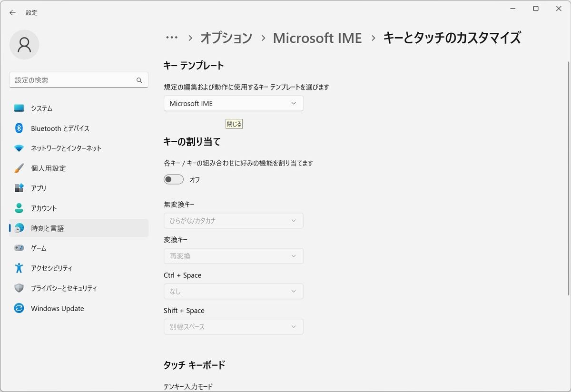Open the 無変換キー dropdown
571x392 pixels.
234,221
